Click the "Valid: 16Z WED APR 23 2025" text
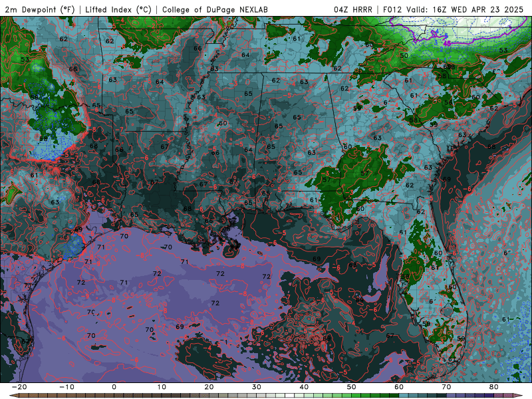 tap(465, 9)
